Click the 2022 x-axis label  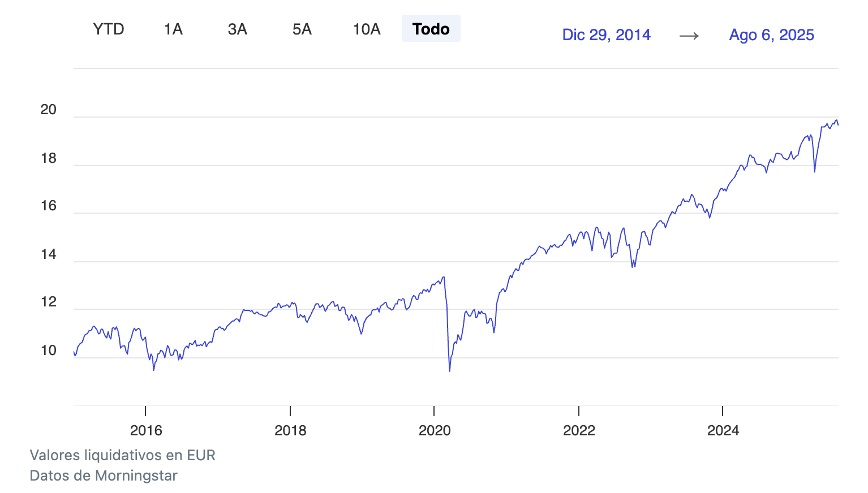579,430
